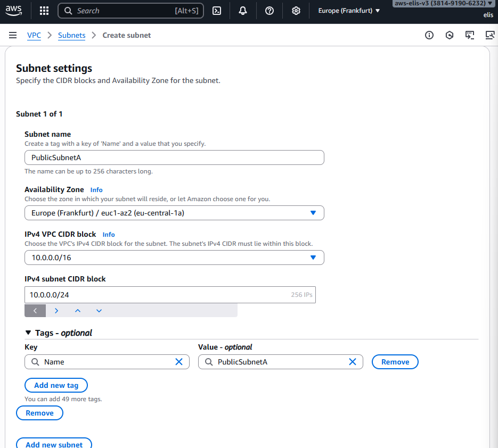This screenshot has height=448, width=498.
Task: Launch CloudShell from the top bar
Action: pos(217,11)
